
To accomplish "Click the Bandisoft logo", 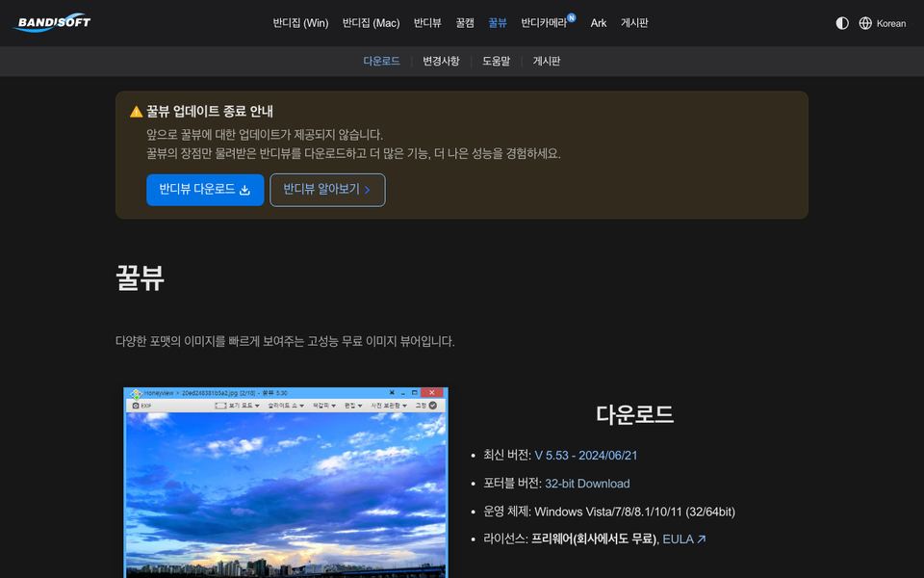I will (x=52, y=22).
